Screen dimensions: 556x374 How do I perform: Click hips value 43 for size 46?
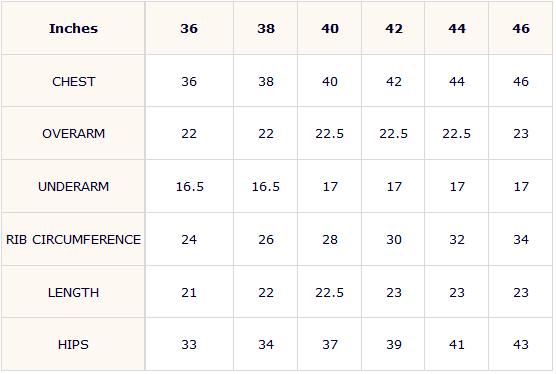pos(521,345)
